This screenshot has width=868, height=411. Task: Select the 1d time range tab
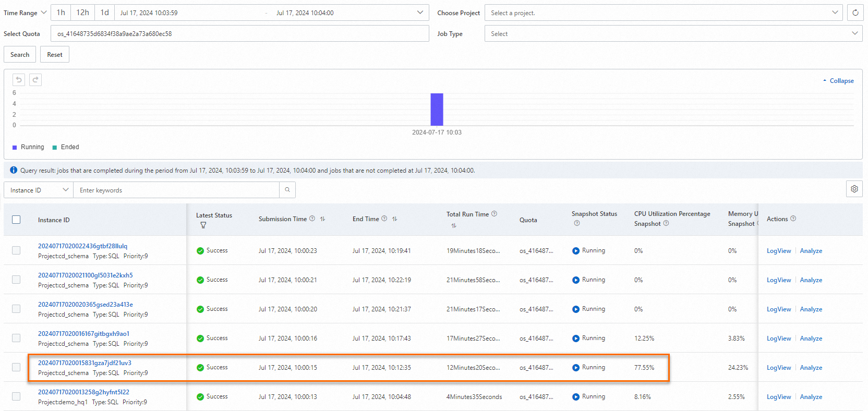pos(105,13)
